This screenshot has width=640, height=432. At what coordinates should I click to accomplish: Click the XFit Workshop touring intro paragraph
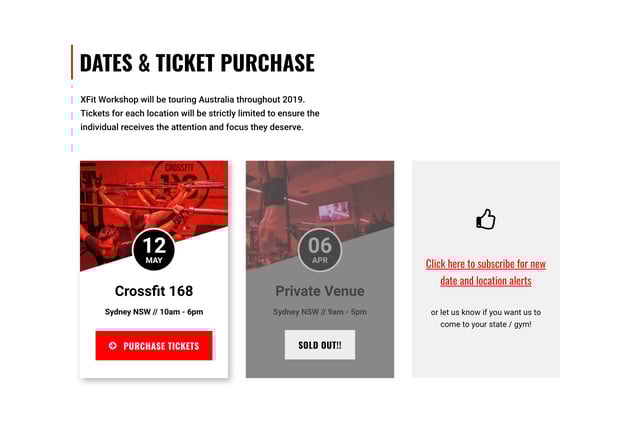tap(200, 113)
